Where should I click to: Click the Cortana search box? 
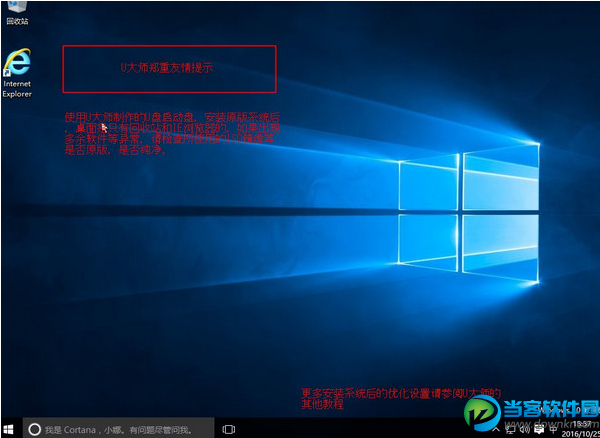point(119,429)
